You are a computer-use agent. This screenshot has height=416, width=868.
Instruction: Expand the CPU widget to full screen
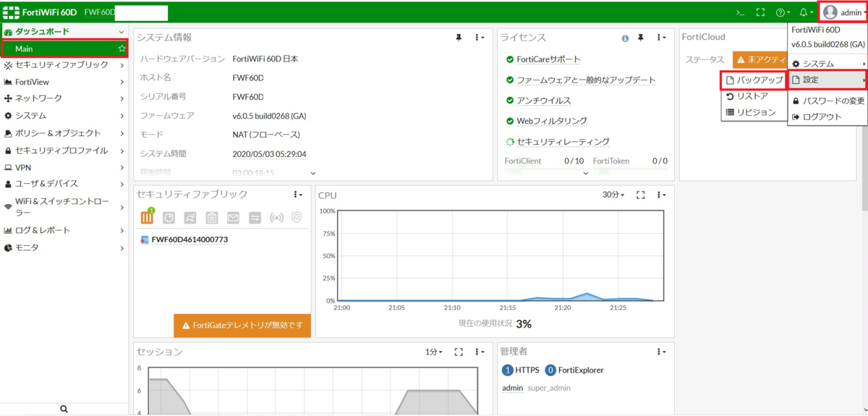tap(640, 195)
